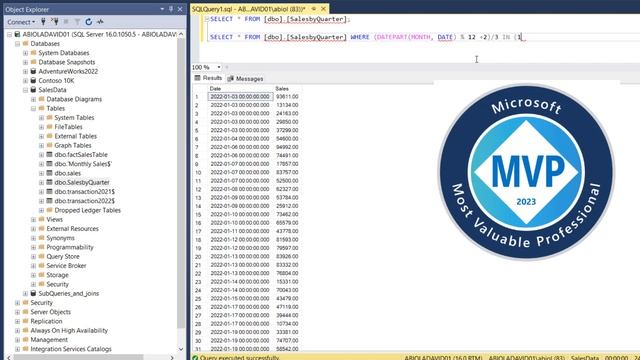Open the 100 % zoom dropdown
Image resolution: width=640 pixels, height=360 pixels.
[x=219, y=67]
